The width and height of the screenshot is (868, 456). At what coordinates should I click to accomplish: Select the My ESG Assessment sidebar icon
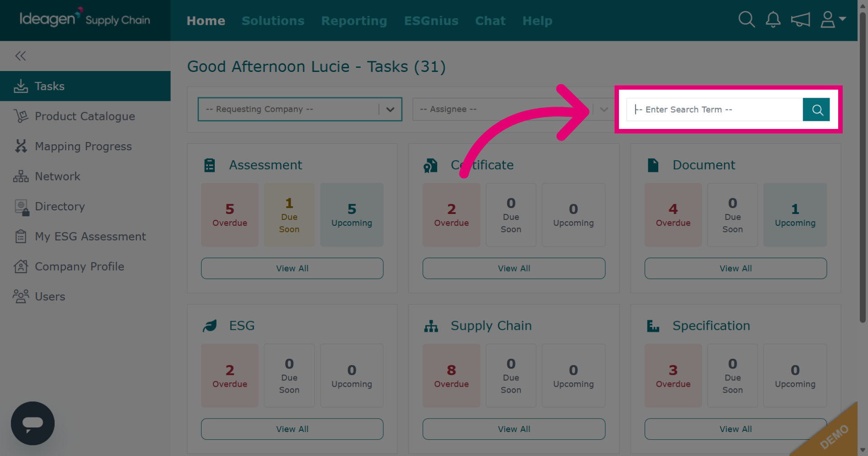point(21,236)
